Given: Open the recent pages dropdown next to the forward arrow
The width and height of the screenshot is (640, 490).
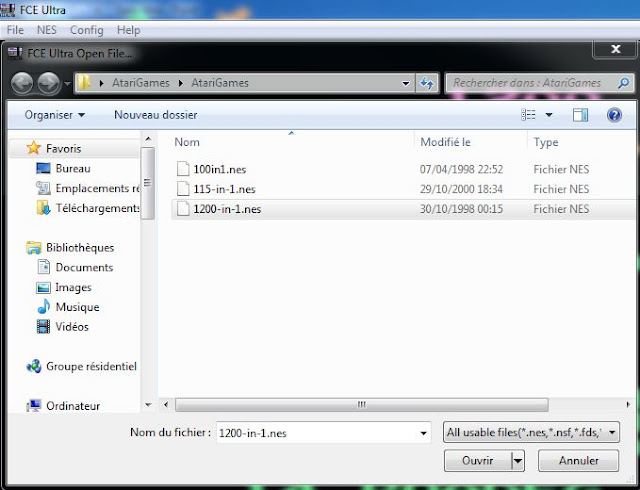Looking at the screenshot, I should (x=67, y=84).
